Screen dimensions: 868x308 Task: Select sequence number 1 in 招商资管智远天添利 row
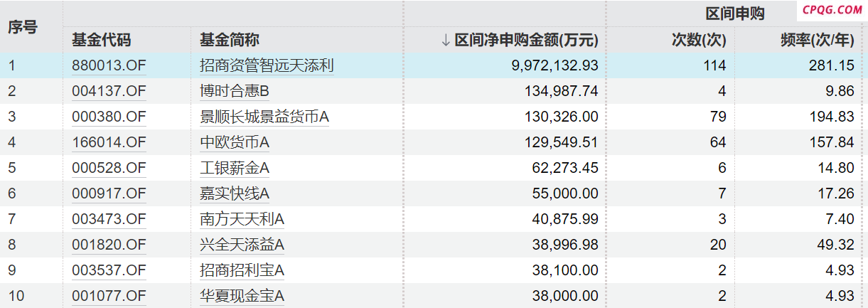(11, 65)
